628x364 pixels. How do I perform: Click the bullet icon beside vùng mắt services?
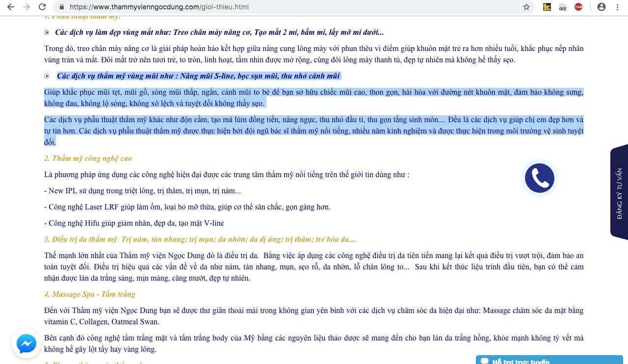tap(47, 32)
